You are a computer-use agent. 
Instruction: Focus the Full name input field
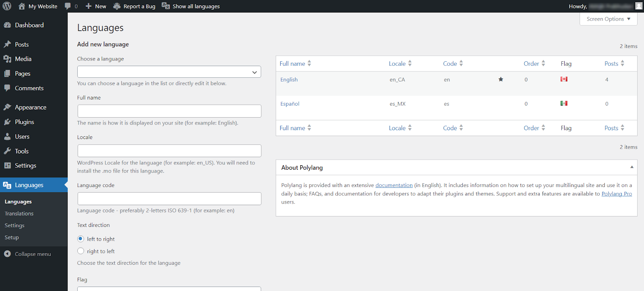(169, 111)
